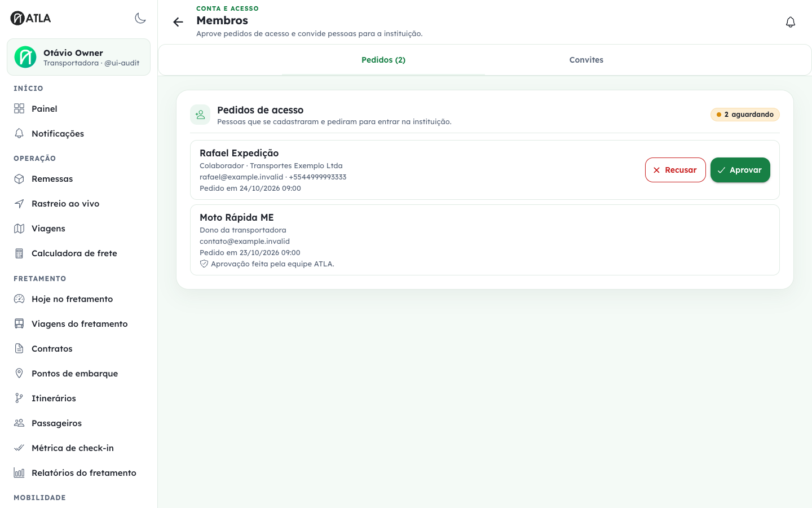
Task: Toggle dark mode moon icon
Action: coord(140,18)
